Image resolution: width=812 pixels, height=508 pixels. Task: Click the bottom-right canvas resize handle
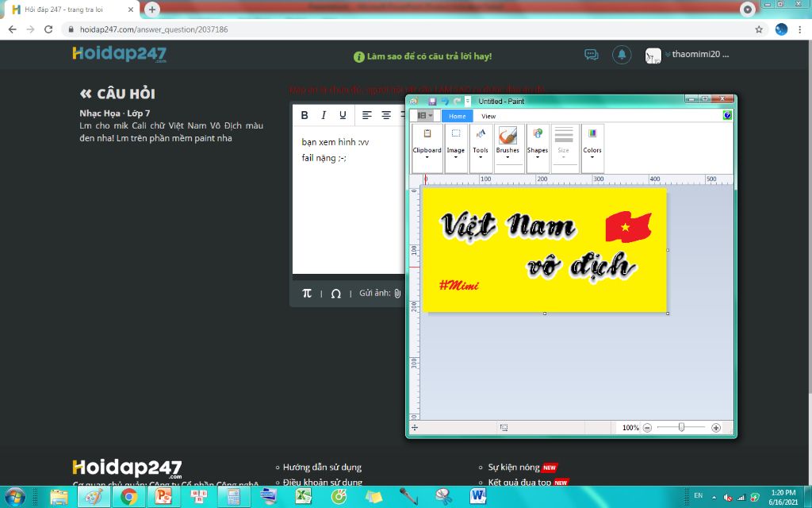[x=668, y=313]
